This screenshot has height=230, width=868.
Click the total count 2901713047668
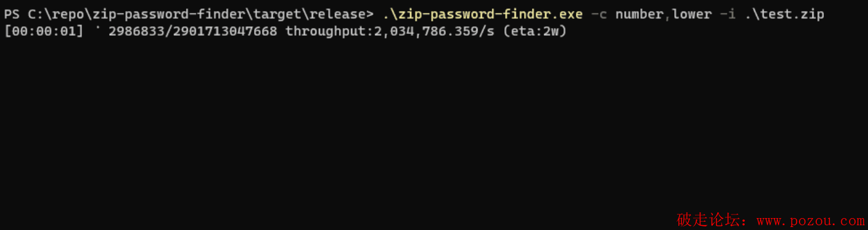(225, 30)
